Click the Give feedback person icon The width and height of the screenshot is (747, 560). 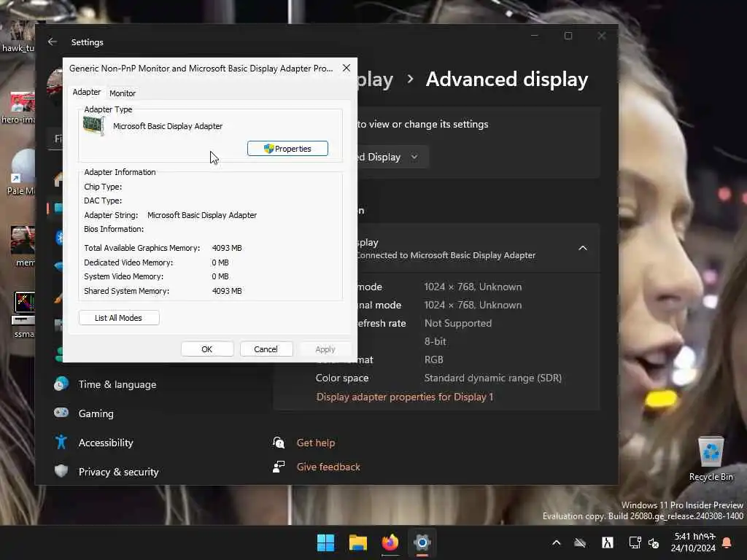point(279,467)
